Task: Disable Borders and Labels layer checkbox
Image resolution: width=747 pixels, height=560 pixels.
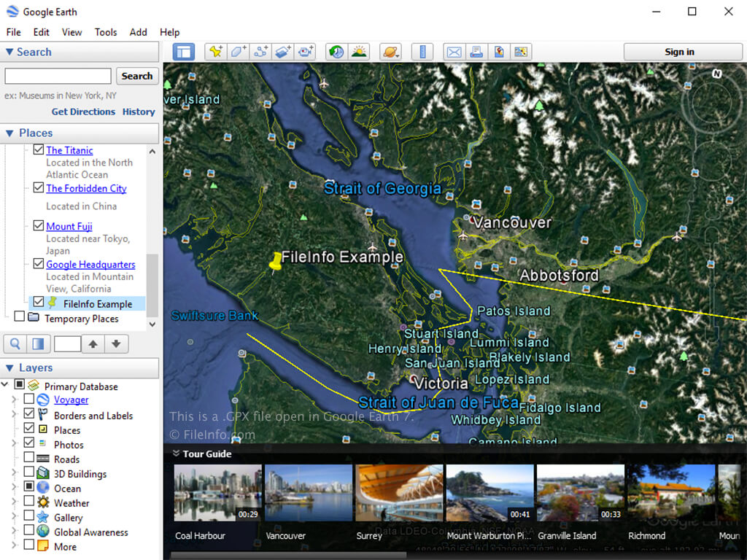Action: 29,413
